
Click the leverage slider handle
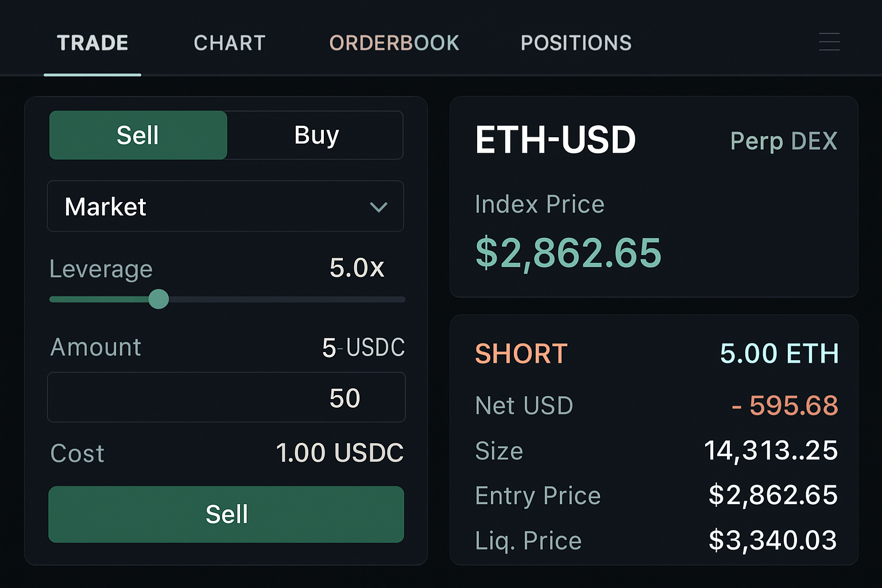pos(159,299)
